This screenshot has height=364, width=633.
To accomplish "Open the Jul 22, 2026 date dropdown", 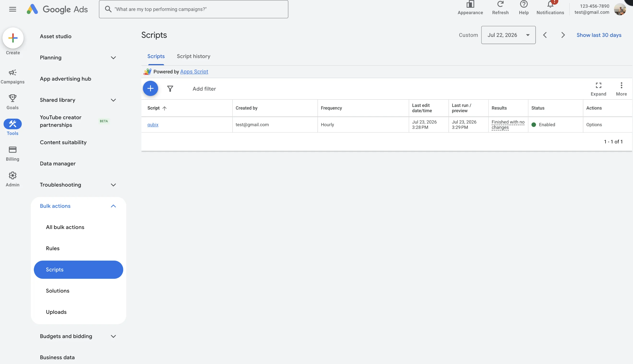I will pos(508,35).
